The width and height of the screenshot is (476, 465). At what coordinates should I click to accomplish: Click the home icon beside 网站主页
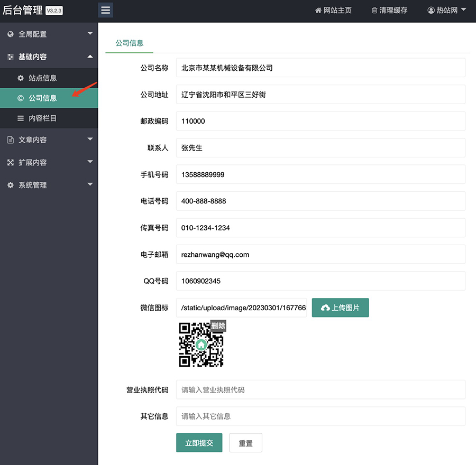pos(318,11)
